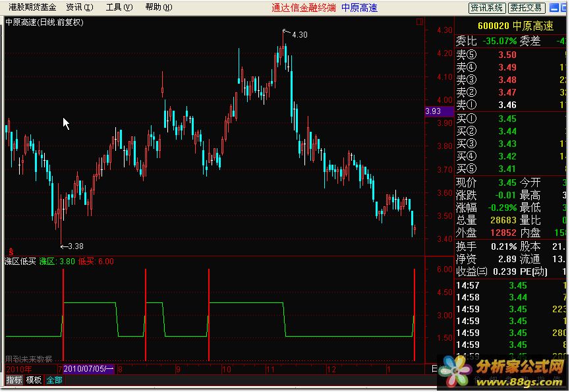570x392 pixels.
Task: Select the 卖③ ask price 3.48
Action: point(507,80)
